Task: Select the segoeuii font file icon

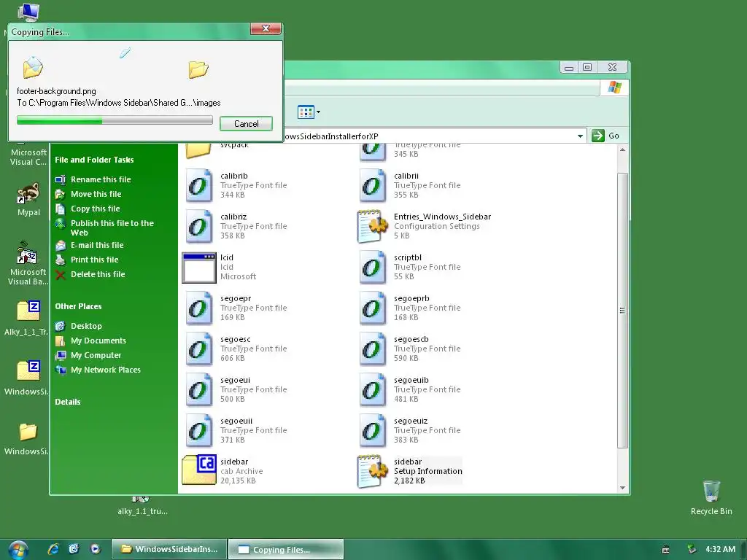Action: pyautogui.click(x=198, y=432)
